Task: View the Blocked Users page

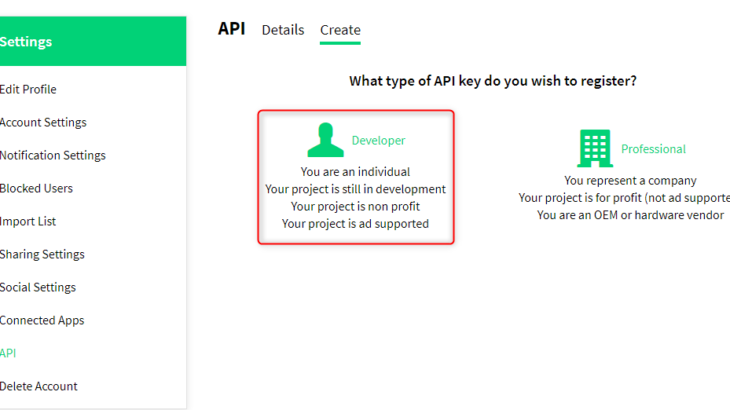Action: [36, 188]
